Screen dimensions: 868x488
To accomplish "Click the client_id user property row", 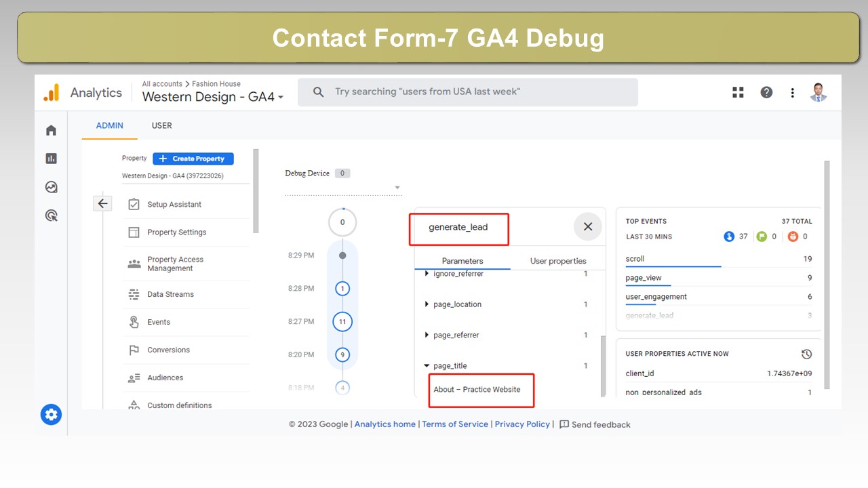I will [719, 373].
